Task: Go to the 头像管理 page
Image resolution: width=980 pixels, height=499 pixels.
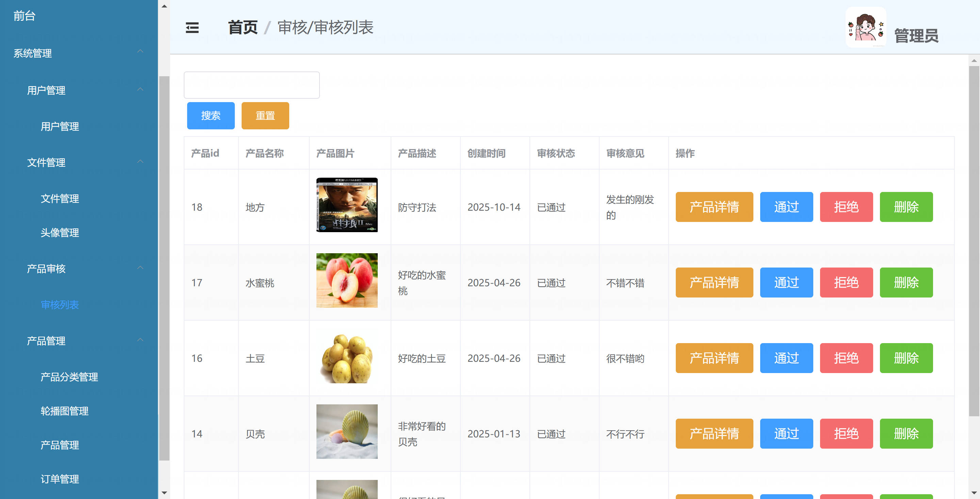Action: coord(60,232)
